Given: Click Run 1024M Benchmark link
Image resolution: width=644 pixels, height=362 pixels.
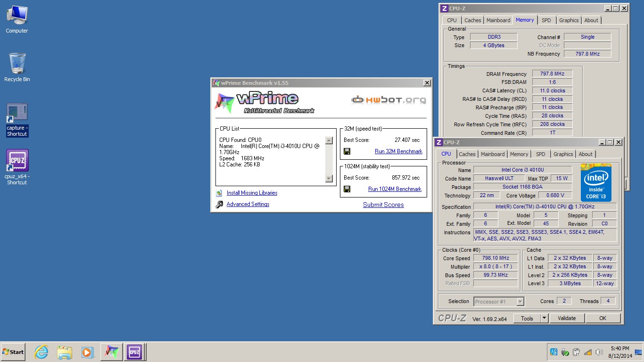Looking at the screenshot, I should pyautogui.click(x=395, y=189).
